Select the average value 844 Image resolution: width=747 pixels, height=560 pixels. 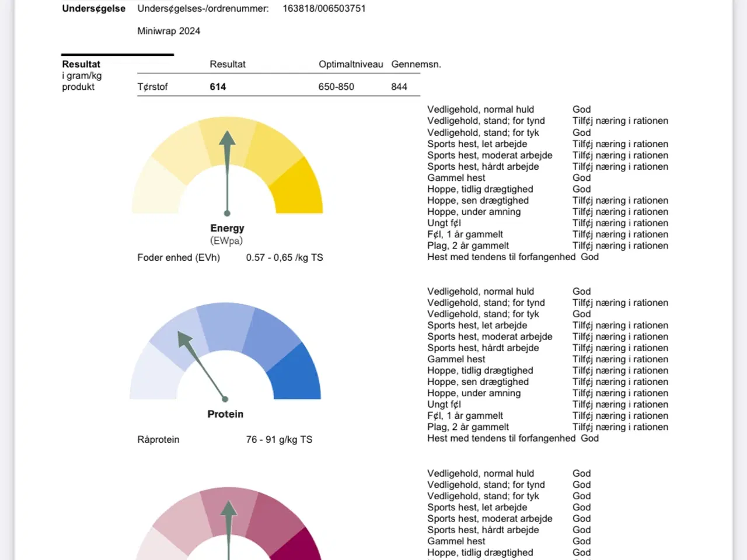[x=399, y=87]
